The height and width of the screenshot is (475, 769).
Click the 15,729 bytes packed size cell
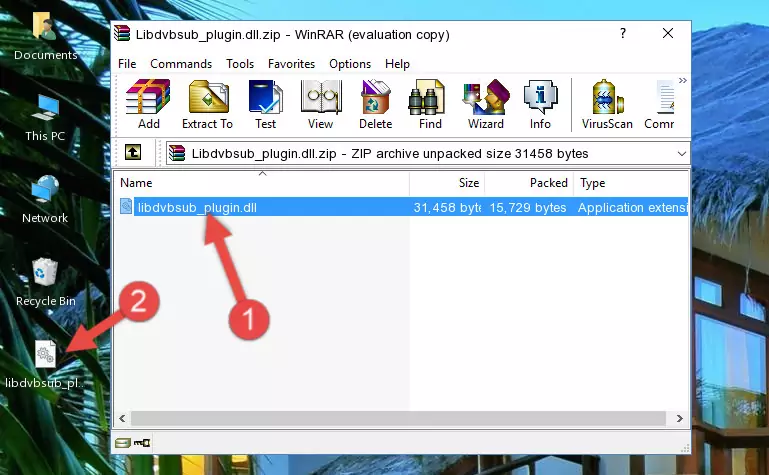tap(528, 207)
